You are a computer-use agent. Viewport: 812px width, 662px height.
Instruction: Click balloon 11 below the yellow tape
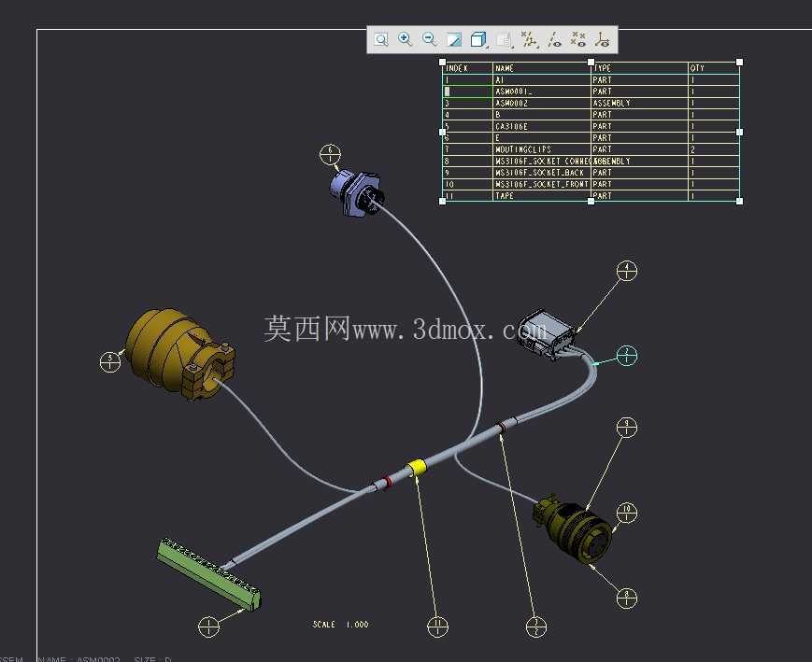pyautogui.click(x=437, y=627)
